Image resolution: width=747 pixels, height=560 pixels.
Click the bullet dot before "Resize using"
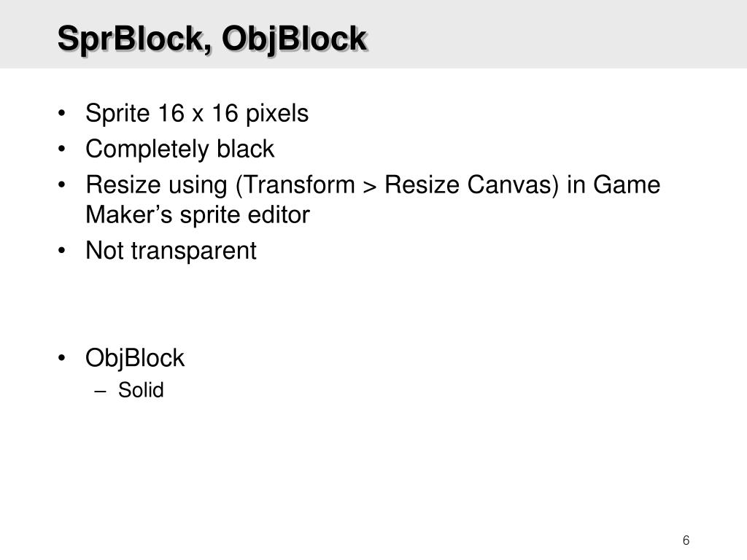[x=61, y=184]
